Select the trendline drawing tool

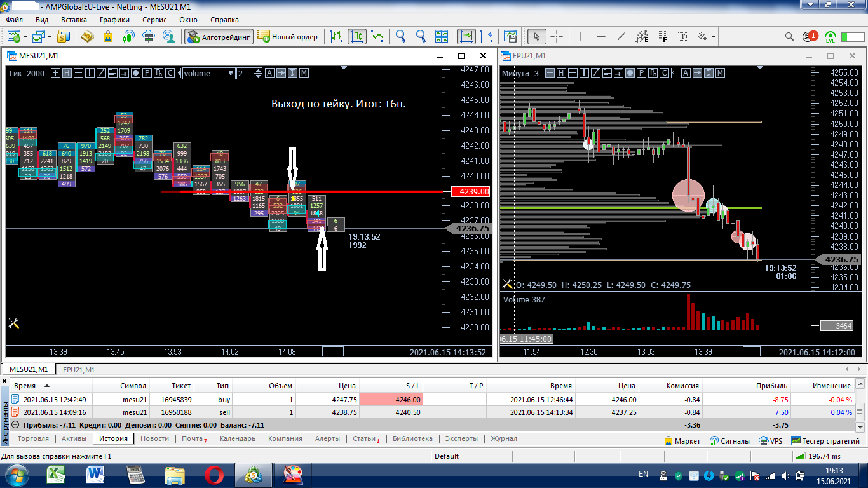coord(621,36)
